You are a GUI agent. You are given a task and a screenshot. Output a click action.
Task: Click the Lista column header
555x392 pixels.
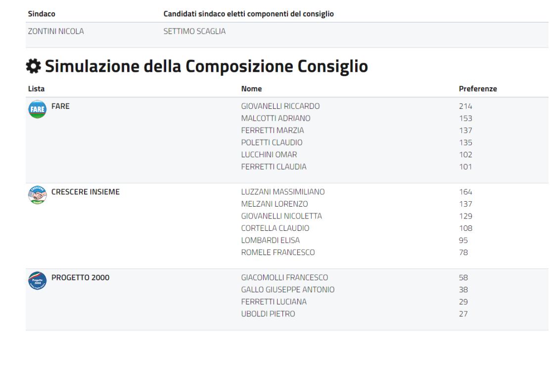36,89
